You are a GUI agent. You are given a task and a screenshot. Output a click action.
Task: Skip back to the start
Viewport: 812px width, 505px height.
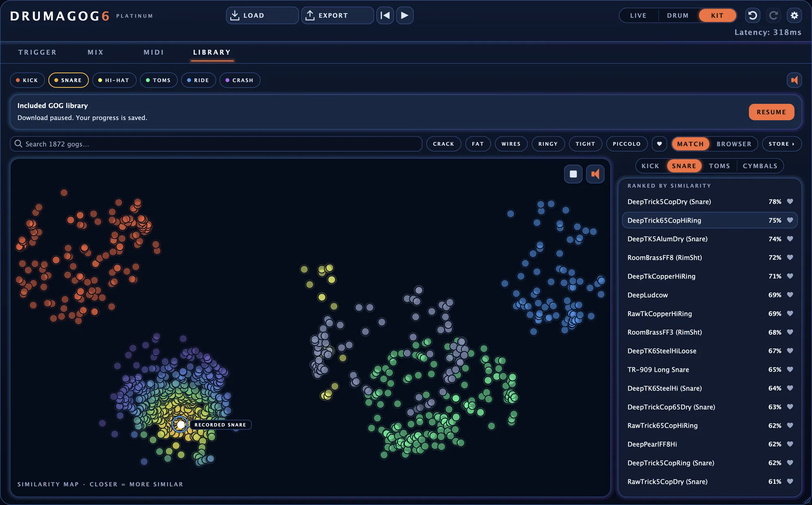click(385, 15)
